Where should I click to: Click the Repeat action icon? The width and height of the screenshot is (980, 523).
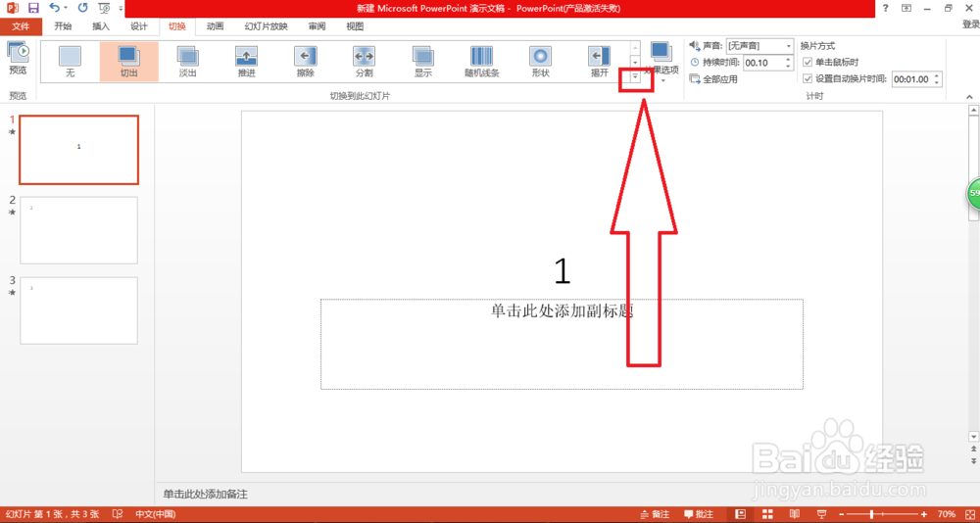click(82, 8)
